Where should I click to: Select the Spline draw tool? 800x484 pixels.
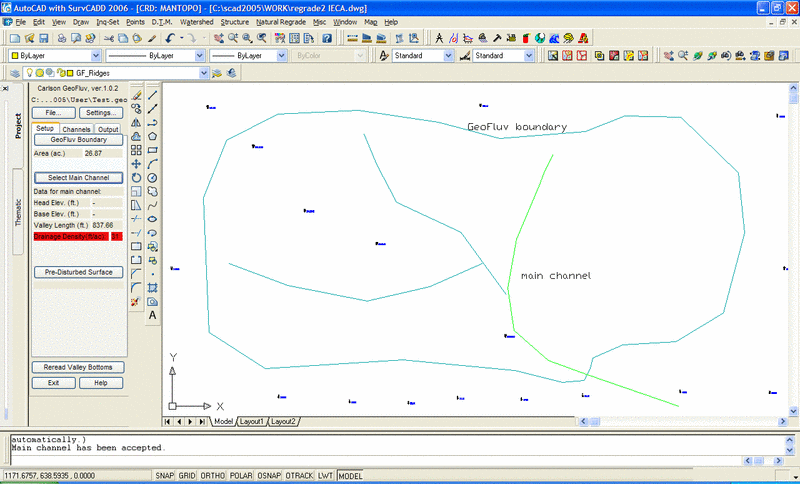point(153,206)
